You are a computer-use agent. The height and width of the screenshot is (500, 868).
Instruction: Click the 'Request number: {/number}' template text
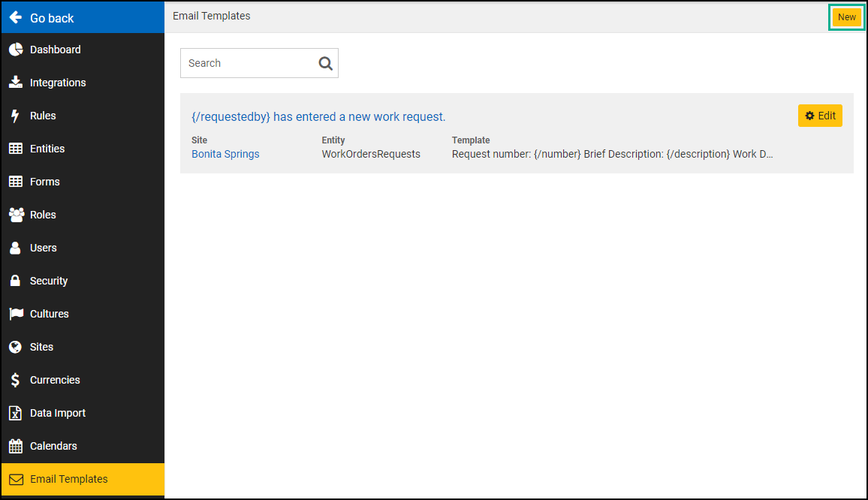612,154
